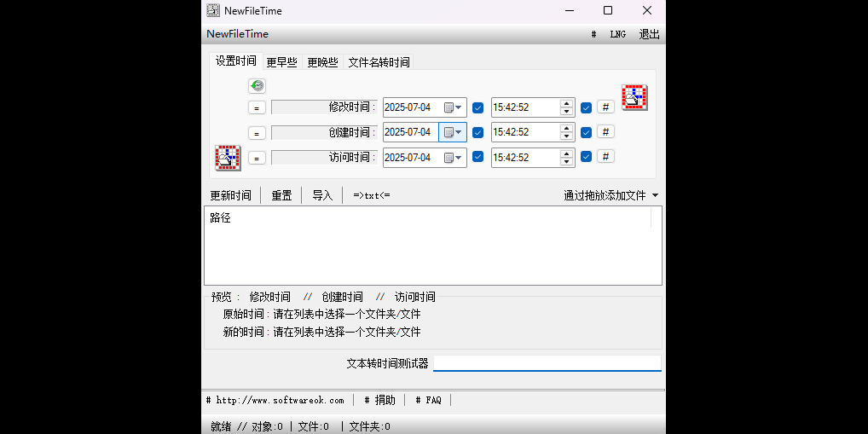Screen dimensions: 868x434
Task: Click the 原始时间 preview text
Action: 321,315
